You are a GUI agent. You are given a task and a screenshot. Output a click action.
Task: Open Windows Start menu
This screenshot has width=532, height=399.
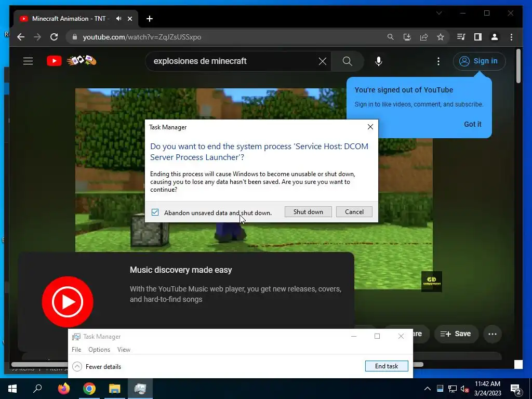12,389
